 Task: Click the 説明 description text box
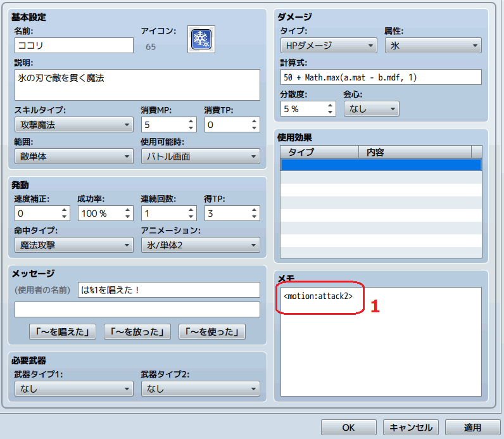[137, 85]
